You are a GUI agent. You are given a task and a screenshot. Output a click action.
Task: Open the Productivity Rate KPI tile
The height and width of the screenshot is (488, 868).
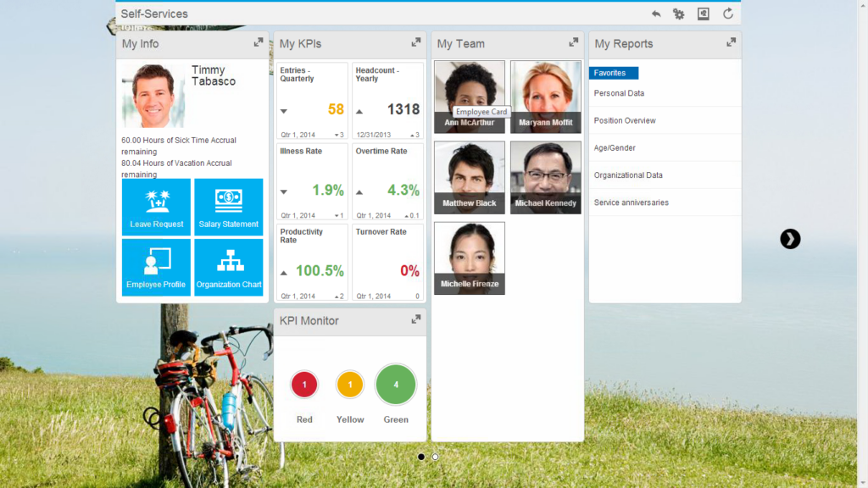[x=312, y=263]
